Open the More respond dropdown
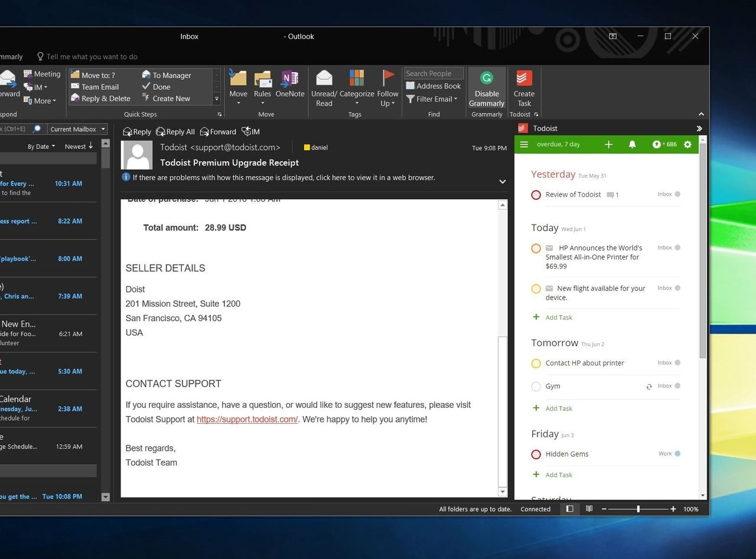The image size is (756, 559). pyautogui.click(x=40, y=101)
